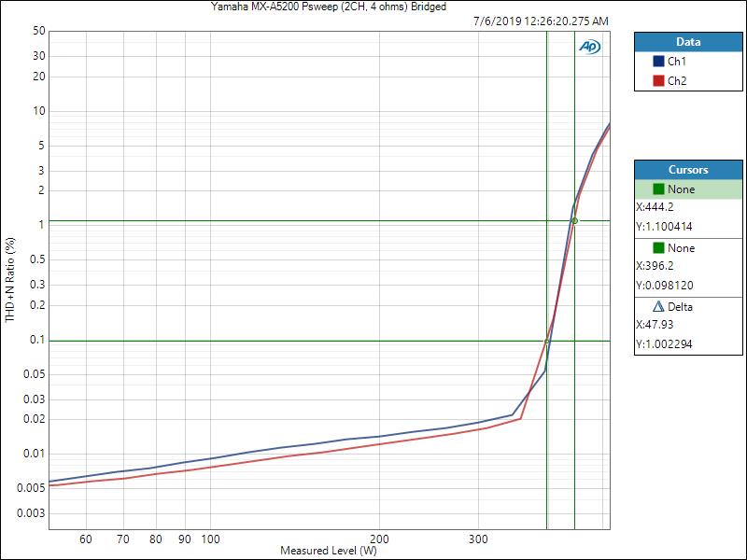Viewport: 747px width, 560px height.
Task: Click the THD+N Ratio (%) axis label
Action: 10,280
